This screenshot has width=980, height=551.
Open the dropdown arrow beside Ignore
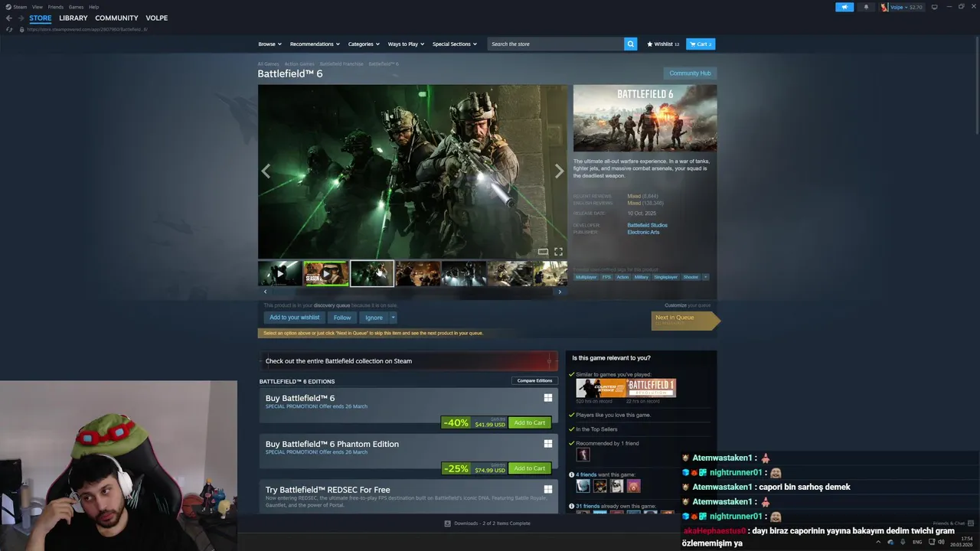(x=393, y=318)
